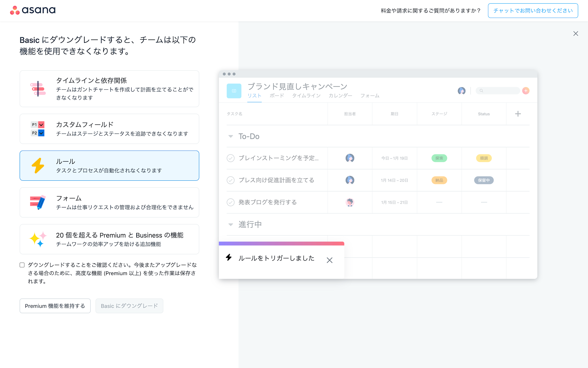Click due date 1月 14日 – 20日

click(x=394, y=180)
